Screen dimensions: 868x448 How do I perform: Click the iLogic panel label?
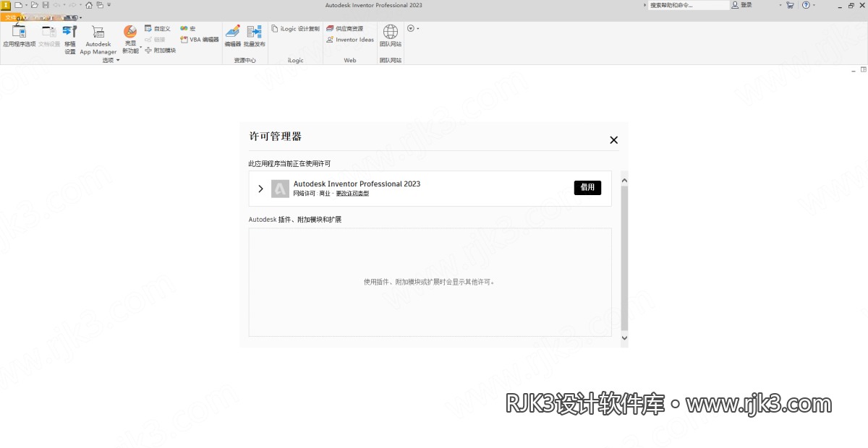(295, 61)
